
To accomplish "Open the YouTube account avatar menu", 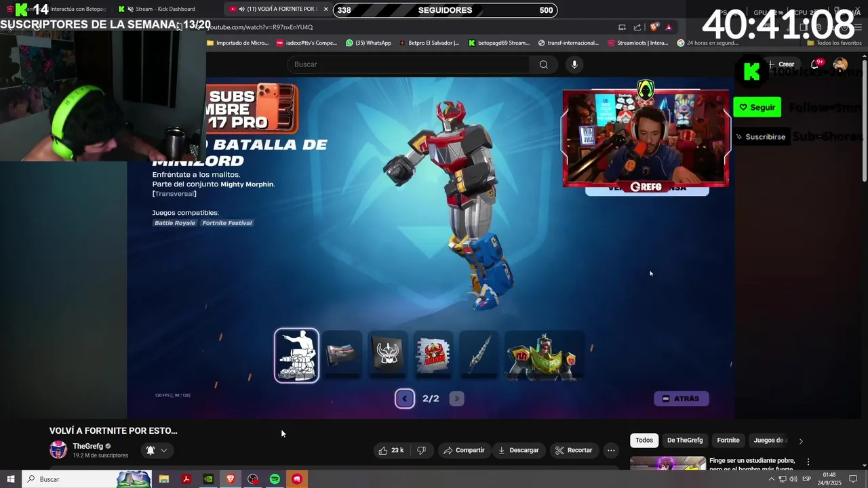I will (x=840, y=64).
